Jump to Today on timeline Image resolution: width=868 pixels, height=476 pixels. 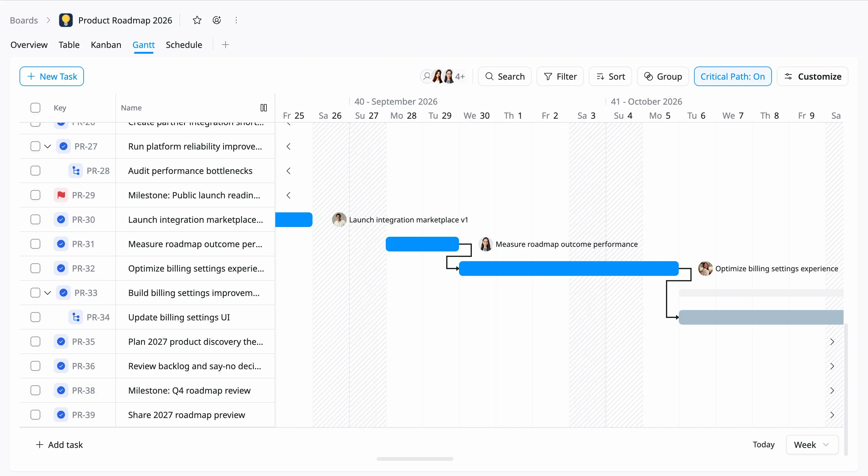pyautogui.click(x=764, y=445)
